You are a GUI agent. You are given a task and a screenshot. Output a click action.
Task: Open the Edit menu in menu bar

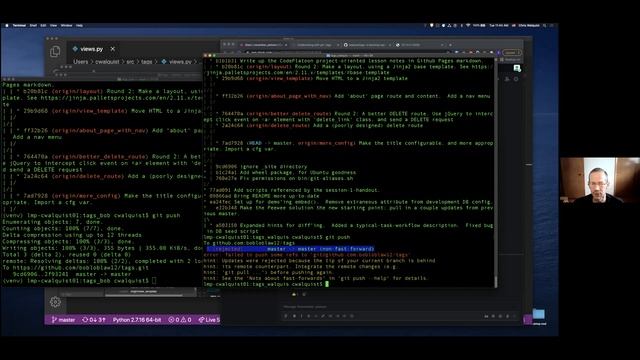click(43, 25)
